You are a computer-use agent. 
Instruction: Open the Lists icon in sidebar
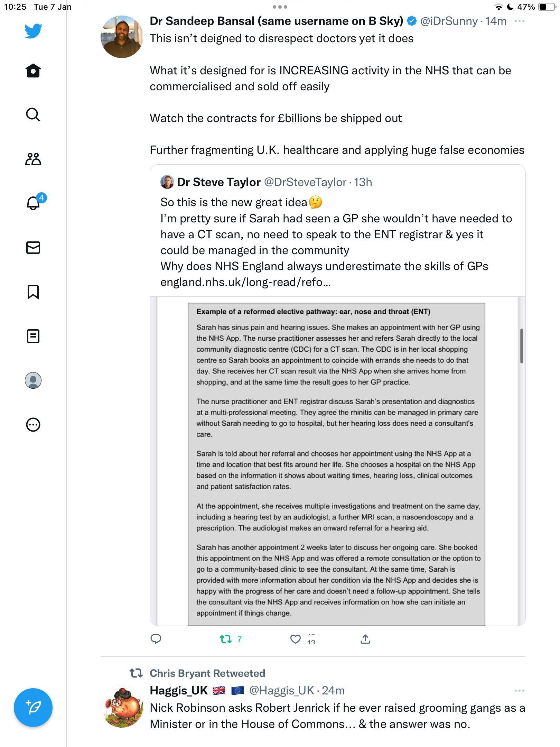point(33,336)
